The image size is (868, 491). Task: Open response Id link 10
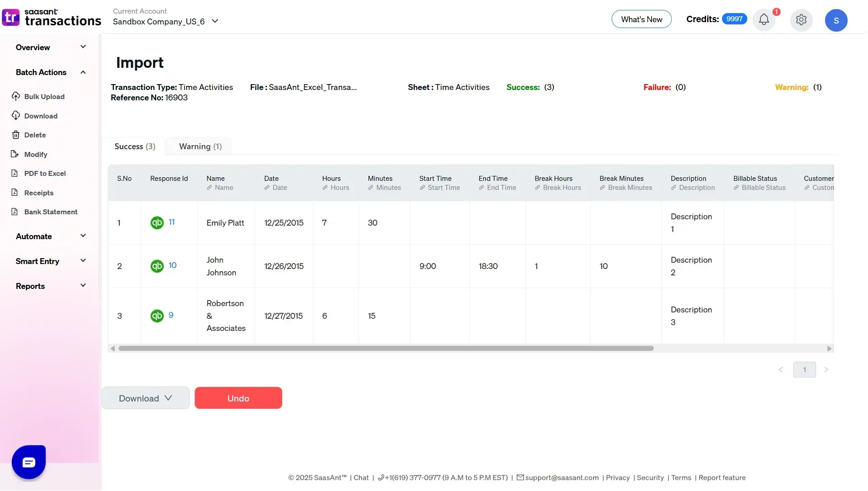coord(173,265)
